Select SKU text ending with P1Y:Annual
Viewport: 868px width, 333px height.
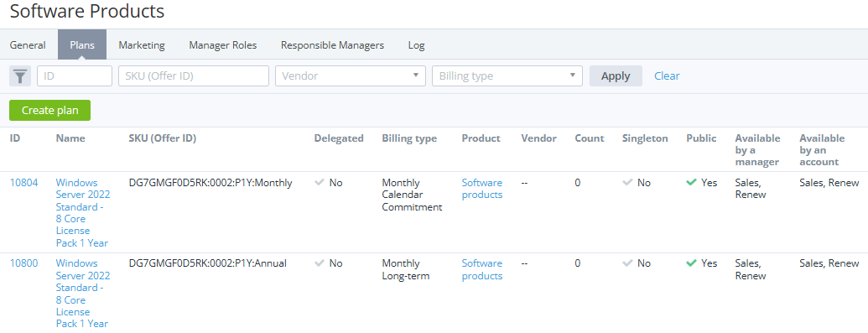coord(208,263)
